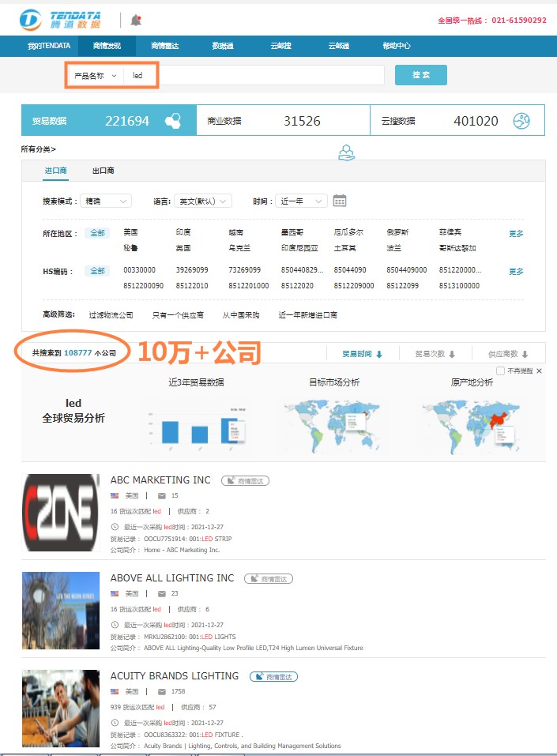Apply 只有一个供应商 filter

178,315
